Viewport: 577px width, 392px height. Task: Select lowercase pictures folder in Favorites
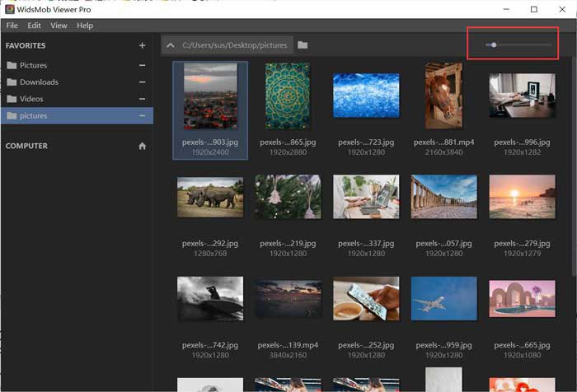pos(77,116)
